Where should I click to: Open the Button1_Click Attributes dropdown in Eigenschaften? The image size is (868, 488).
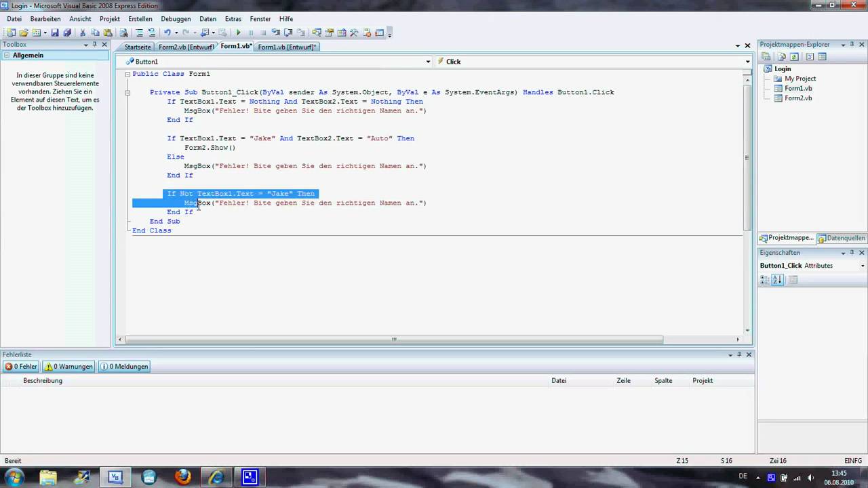pos(863,266)
